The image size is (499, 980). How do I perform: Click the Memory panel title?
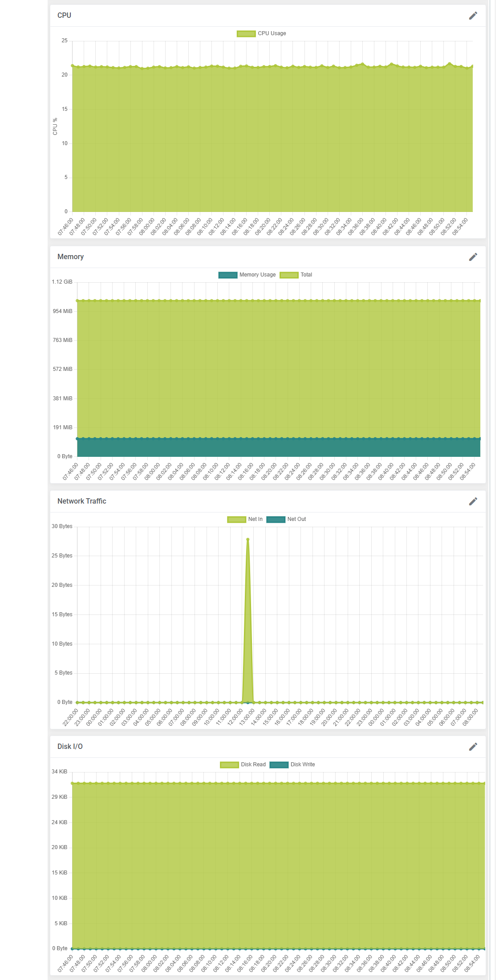tap(70, 256)
